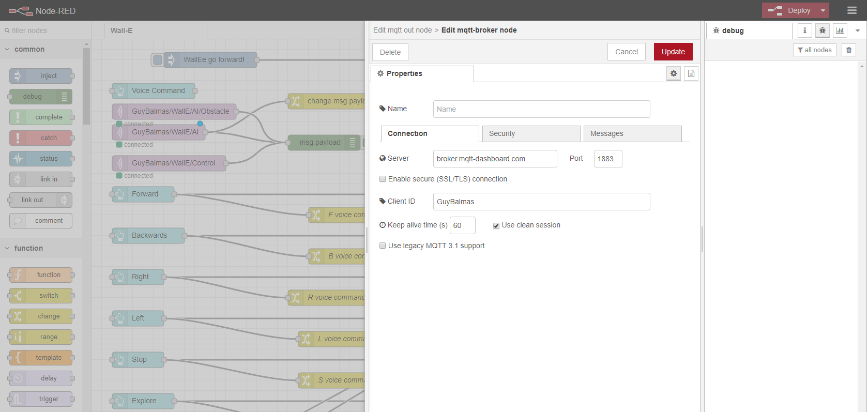This screenshot has height=412, width=868.
Task: Focus the filter nodes search box
Action: click(45, 30)
